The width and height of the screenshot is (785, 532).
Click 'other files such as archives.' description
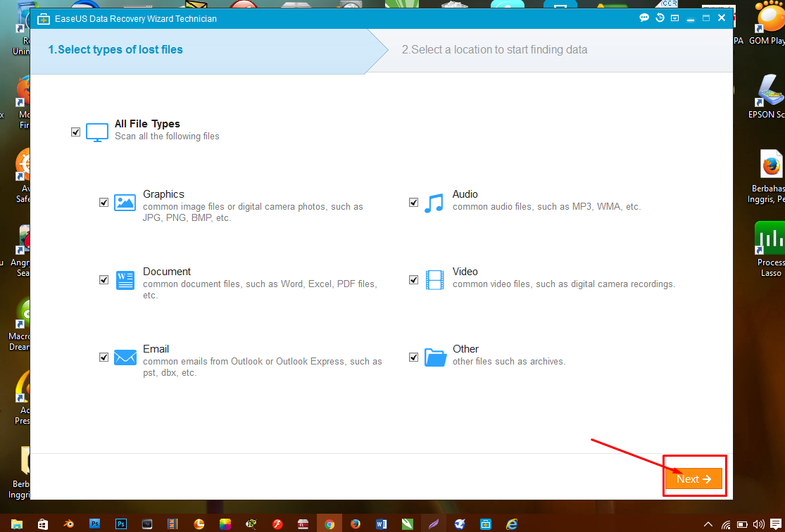point(509,361)
